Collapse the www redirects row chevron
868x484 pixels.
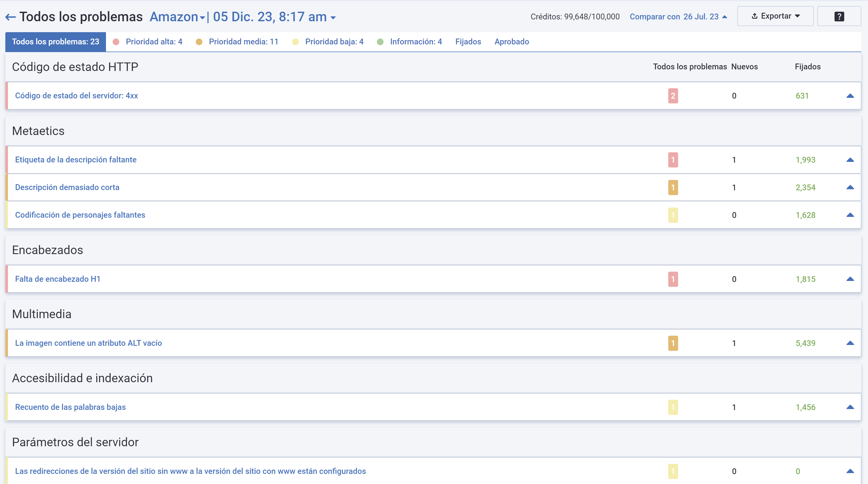[x=850, y=472]
